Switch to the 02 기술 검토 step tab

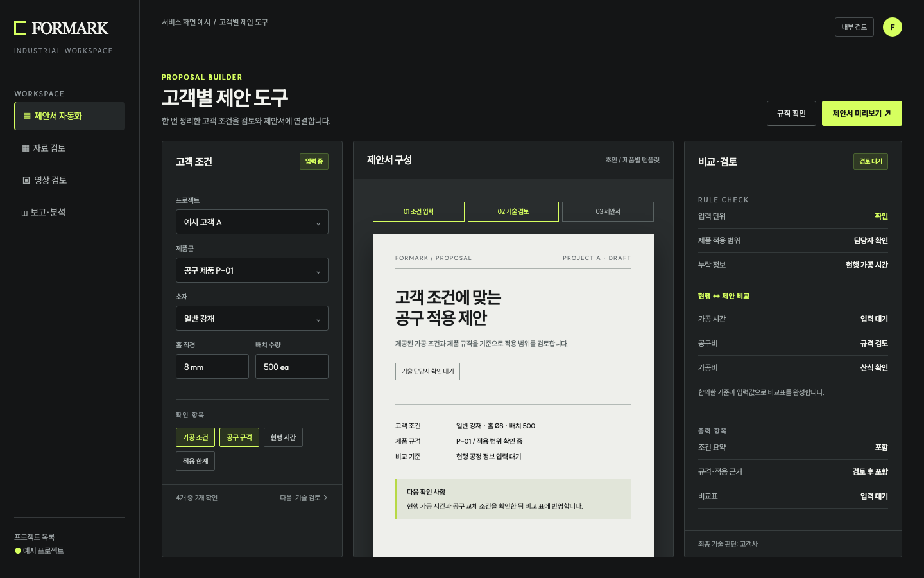pos(513,211)
